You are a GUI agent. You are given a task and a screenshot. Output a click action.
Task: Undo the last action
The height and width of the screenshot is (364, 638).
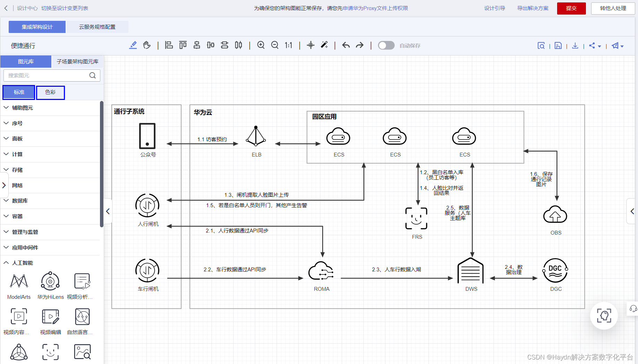tap(346, 45)
